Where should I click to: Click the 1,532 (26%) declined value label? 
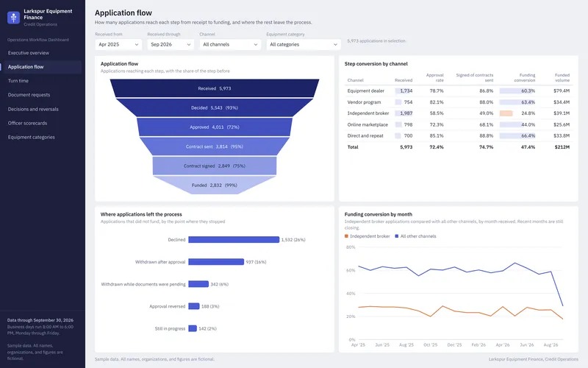click(x=293, y=240)
